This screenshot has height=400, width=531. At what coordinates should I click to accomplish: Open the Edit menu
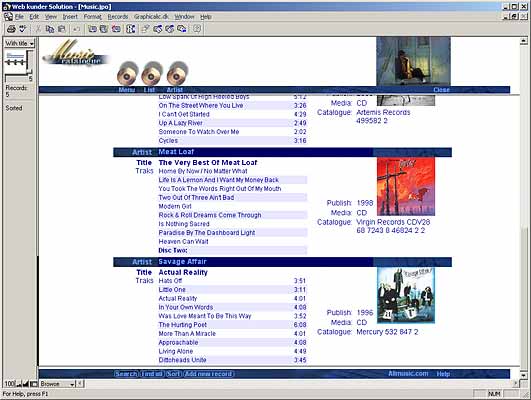coord(34,17)
